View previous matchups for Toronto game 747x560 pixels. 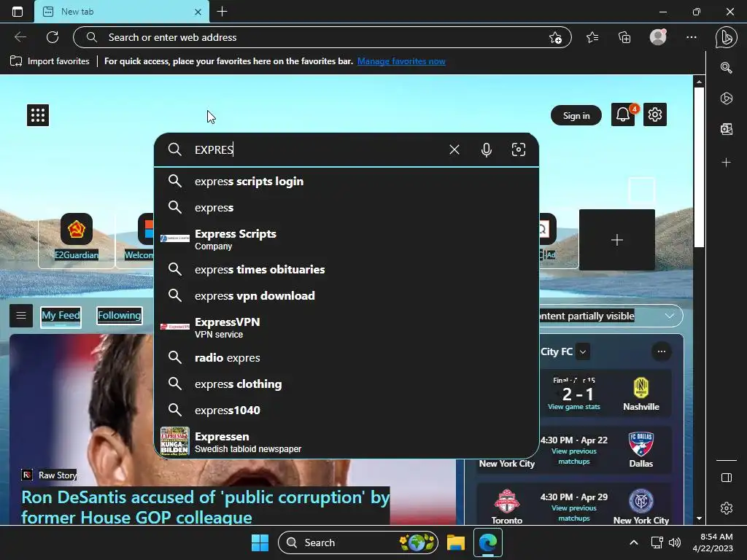coord(574,513)
